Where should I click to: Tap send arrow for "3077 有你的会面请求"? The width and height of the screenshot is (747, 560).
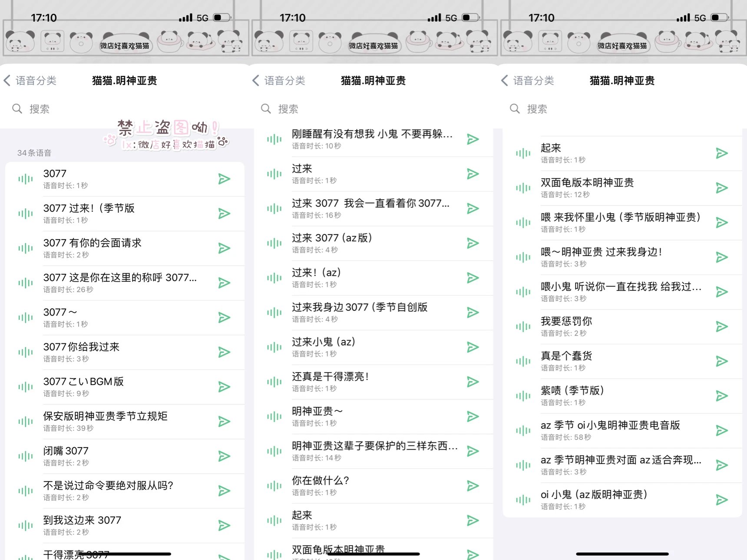pyautogui.click(x=224, y=248)
